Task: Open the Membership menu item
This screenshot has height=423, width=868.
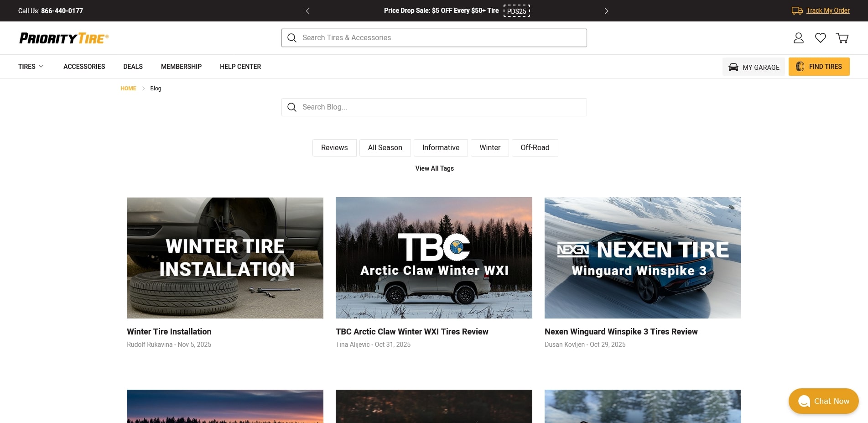Action: pyautogui.click(x=181, y=67)
